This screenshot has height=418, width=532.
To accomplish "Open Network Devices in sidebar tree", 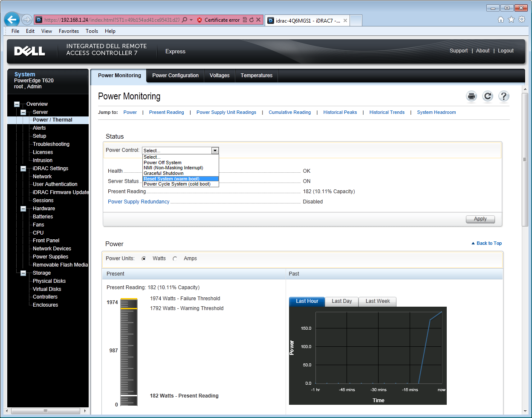I will click(52, 249).
